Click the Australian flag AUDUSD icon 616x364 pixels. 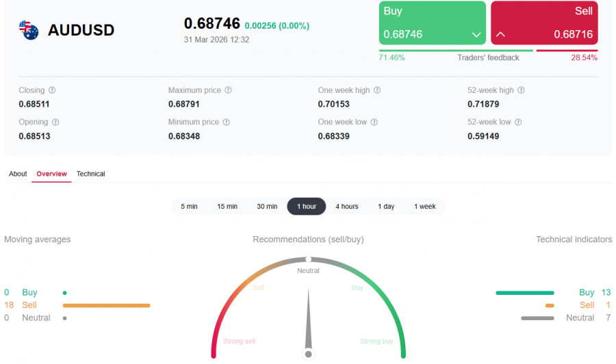[29, 30]
